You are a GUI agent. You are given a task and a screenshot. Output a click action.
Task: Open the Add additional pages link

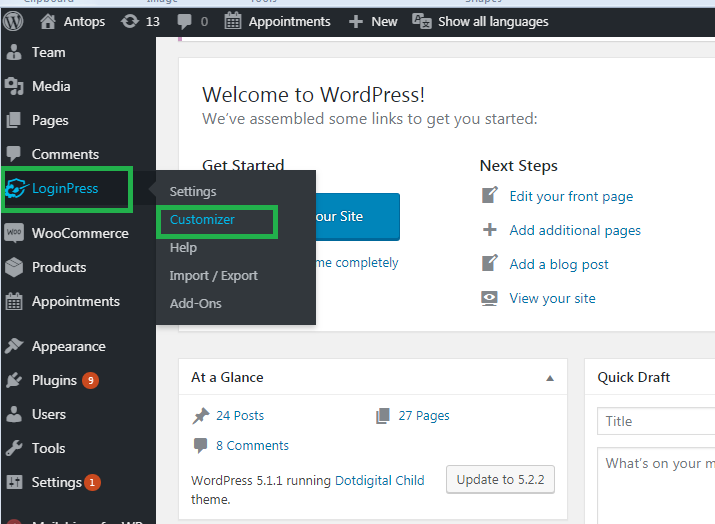(x=575, y=230)
